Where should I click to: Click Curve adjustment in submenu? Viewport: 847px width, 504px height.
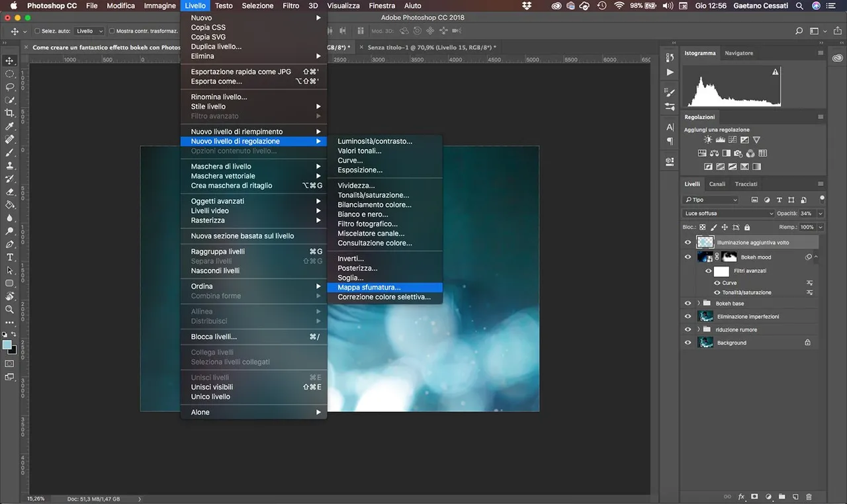(350, 160)
